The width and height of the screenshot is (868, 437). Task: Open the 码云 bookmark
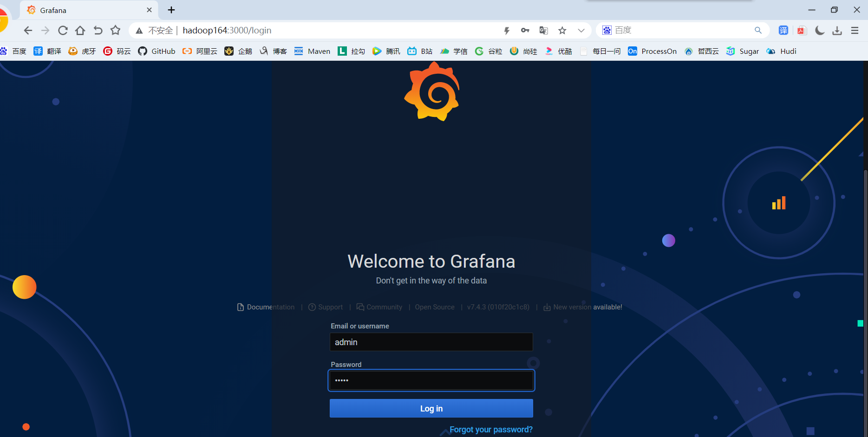click(117, 51)
